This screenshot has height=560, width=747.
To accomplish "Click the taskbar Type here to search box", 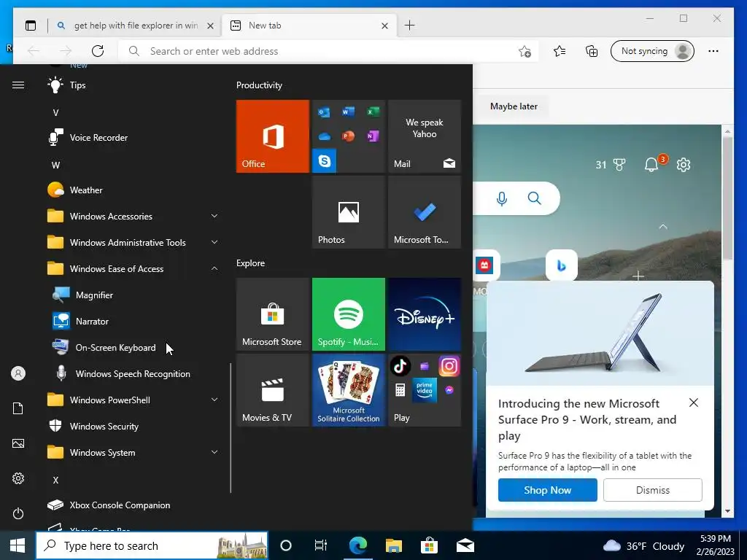I will tap(152, 545).
